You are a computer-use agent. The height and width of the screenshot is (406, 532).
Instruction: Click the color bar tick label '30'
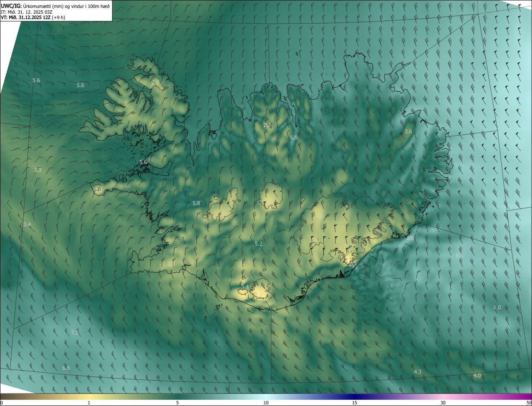coord(443,403)
